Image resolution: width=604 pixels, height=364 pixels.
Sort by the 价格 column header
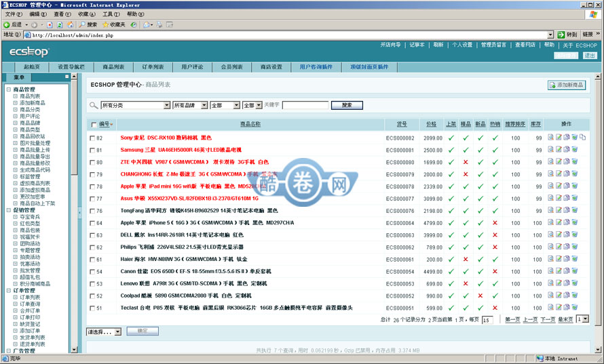coord(432,124)
